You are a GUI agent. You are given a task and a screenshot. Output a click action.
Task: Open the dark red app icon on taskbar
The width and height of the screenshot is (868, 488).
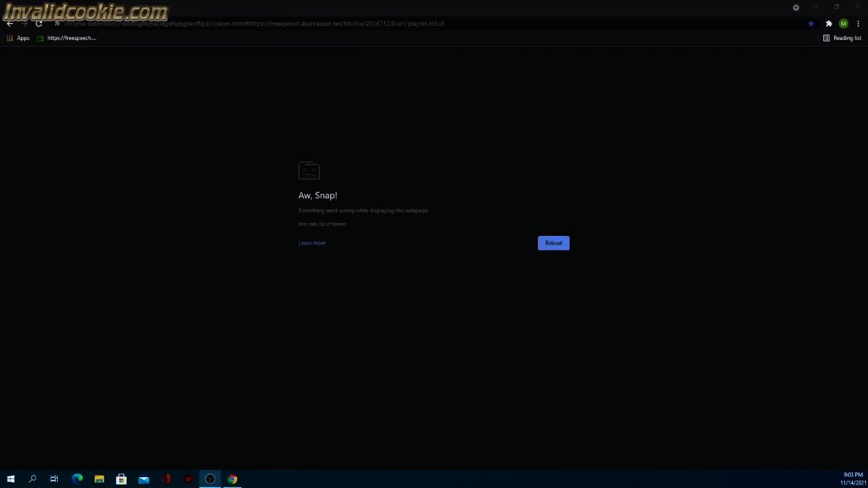point(188,479)
